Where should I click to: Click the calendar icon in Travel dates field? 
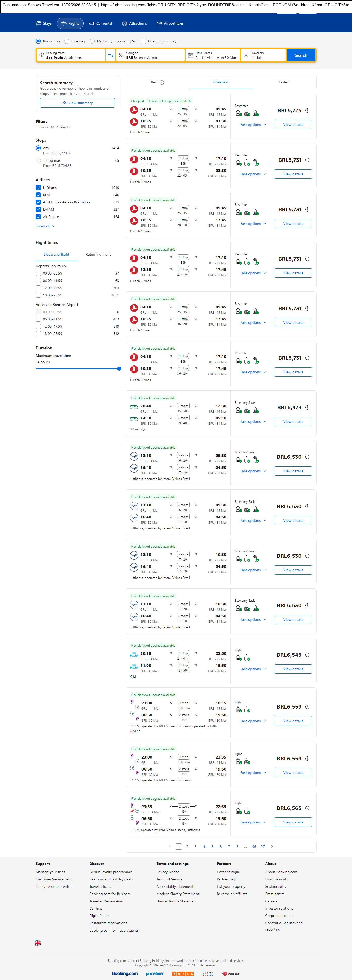click(x=190, y=55)
